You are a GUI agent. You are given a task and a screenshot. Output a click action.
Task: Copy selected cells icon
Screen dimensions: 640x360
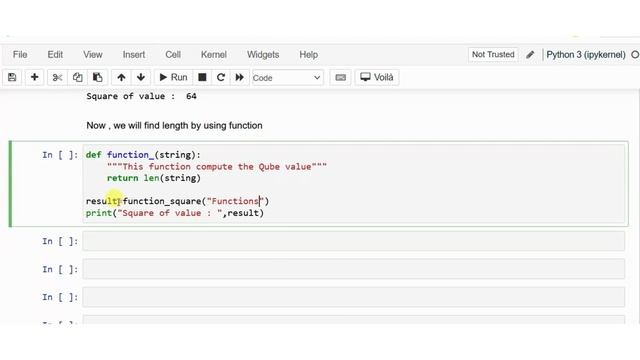[x=77, y=77]
